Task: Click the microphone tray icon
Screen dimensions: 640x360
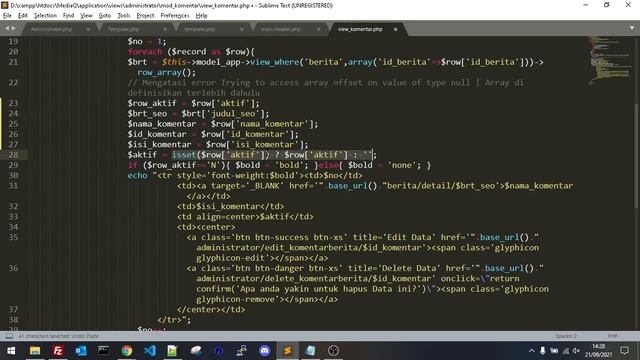Action: 542,351
